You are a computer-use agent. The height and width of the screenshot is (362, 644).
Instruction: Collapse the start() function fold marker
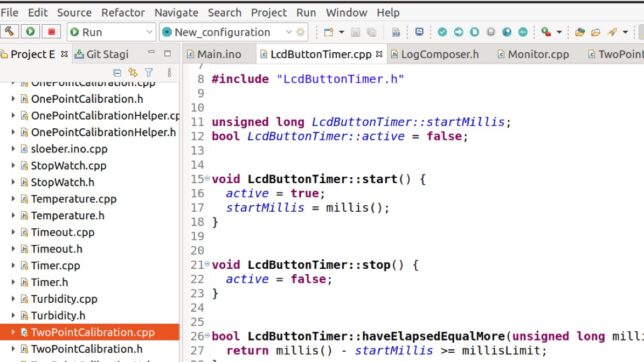(207, 178)
